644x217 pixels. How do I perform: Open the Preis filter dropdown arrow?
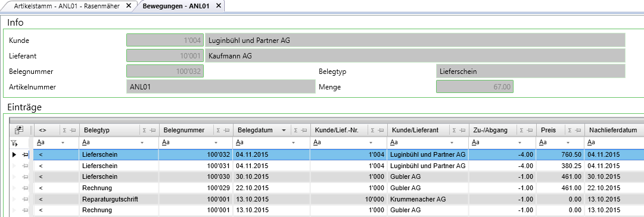point(568,143)
